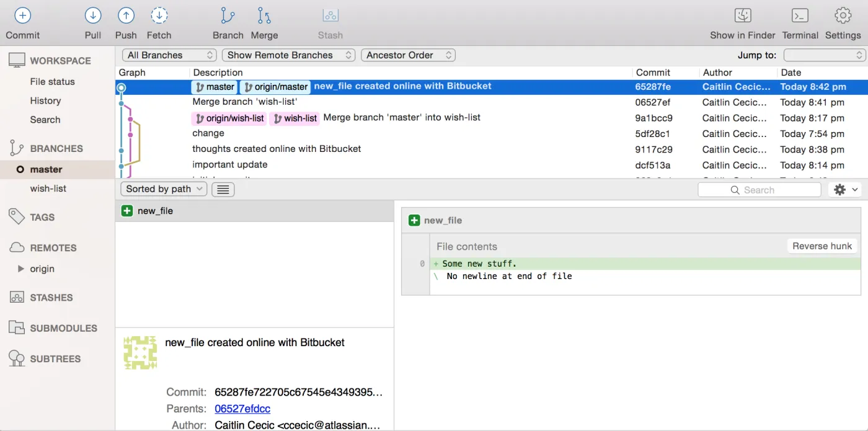This screenshot has width=868, height=431.
Task: Pull changes using the Pull icon
Action: point(93,16)
